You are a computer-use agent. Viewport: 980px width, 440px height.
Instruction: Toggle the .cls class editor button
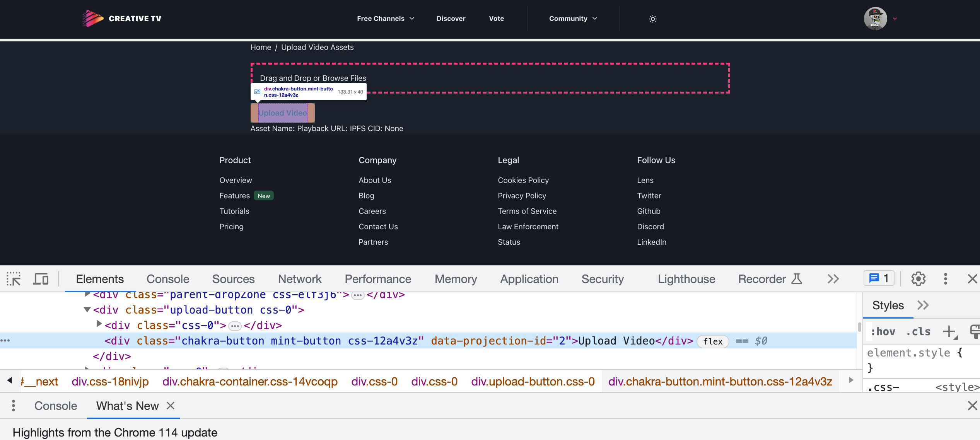pyautogui.click(x=919, y=332)
